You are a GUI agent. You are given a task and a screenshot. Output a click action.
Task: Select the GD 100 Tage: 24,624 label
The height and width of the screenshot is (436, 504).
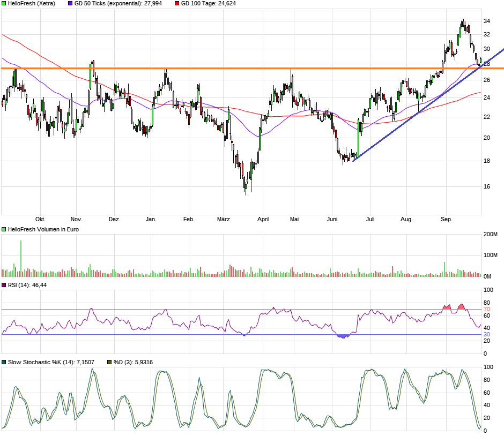pyautogui.click(x=209, y=4)
